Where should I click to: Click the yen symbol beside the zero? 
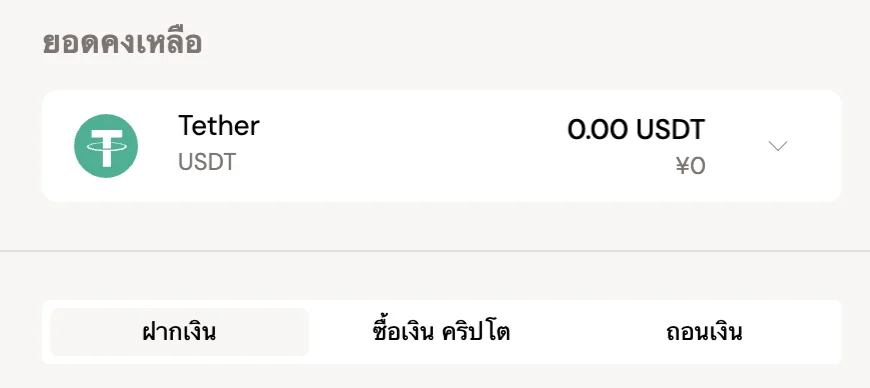[682, 166]
